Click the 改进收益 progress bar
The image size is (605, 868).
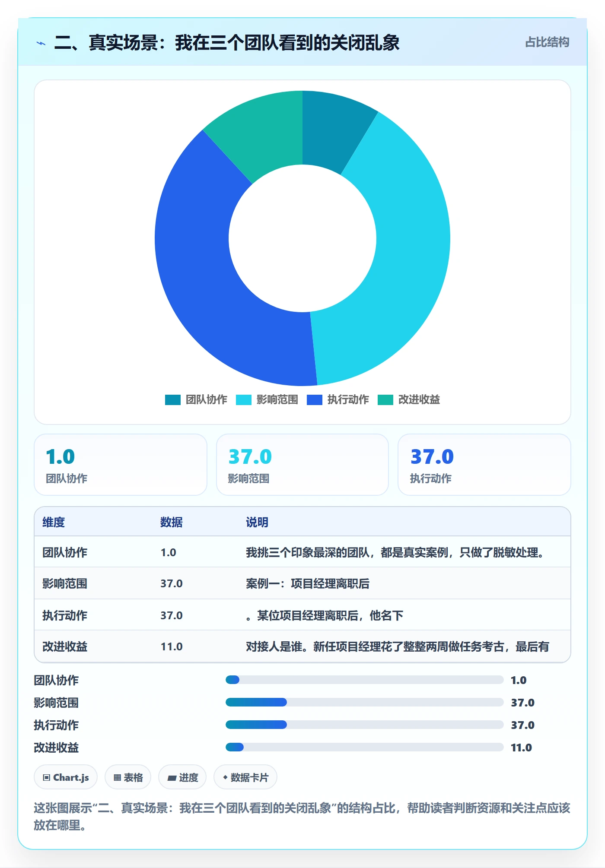(365, 747)
